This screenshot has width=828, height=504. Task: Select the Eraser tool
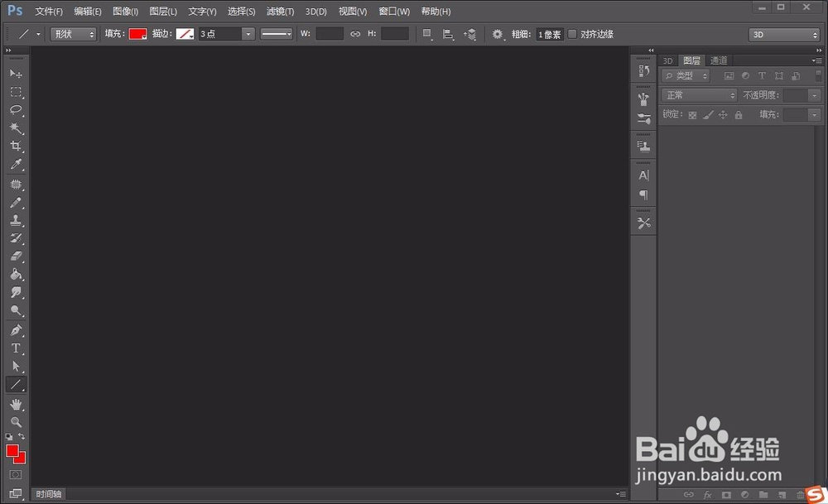16,256
